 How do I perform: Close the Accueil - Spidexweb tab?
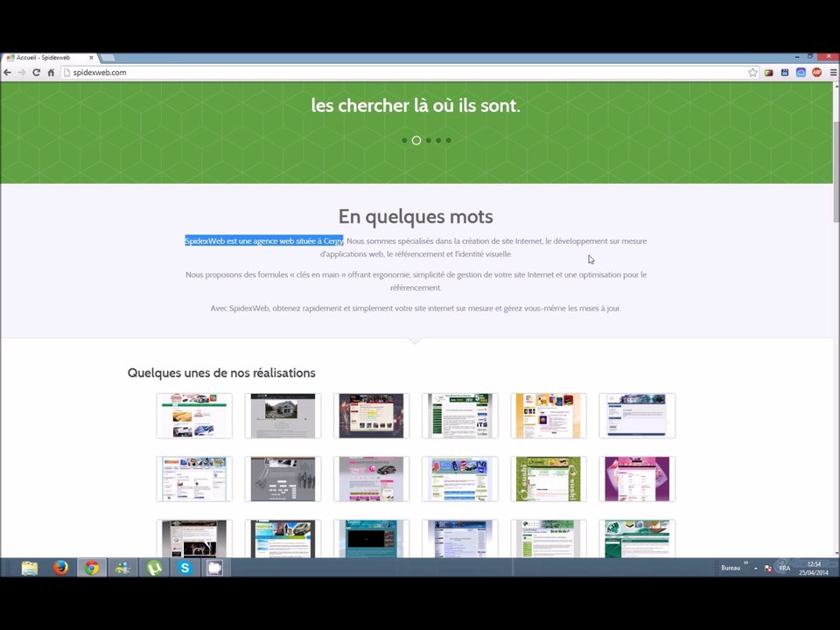(91, 58)
